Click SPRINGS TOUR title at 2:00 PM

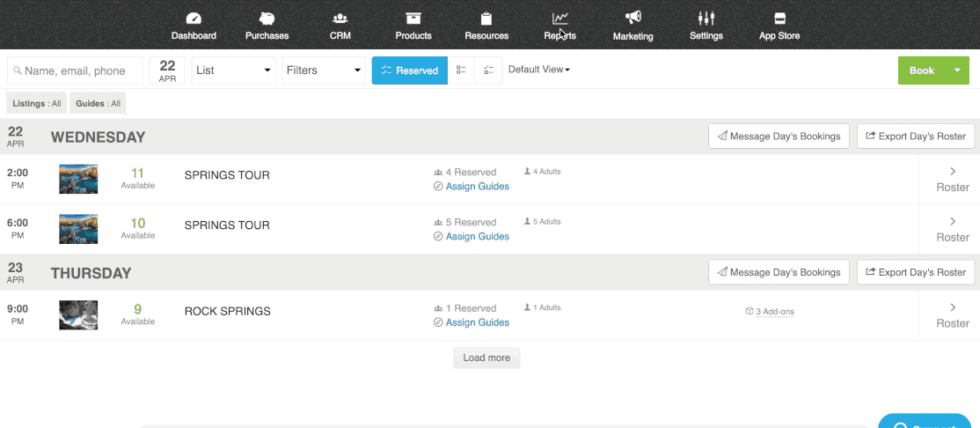(x=227, y=175)
